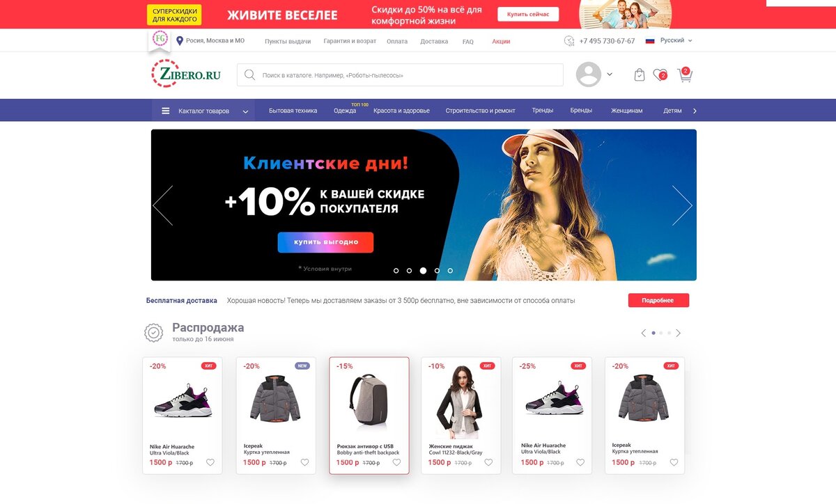Expand the account menu chevron beside avatar
The width and height of the screenshot is (836, 504).
click(610, 74)
